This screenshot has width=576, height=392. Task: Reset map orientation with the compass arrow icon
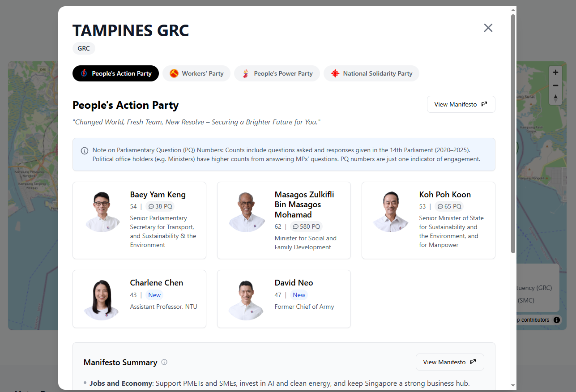coord(555,98)
